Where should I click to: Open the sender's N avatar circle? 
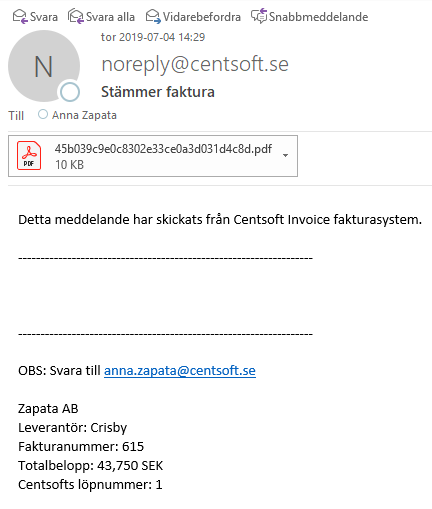click(x=44, y=66)
